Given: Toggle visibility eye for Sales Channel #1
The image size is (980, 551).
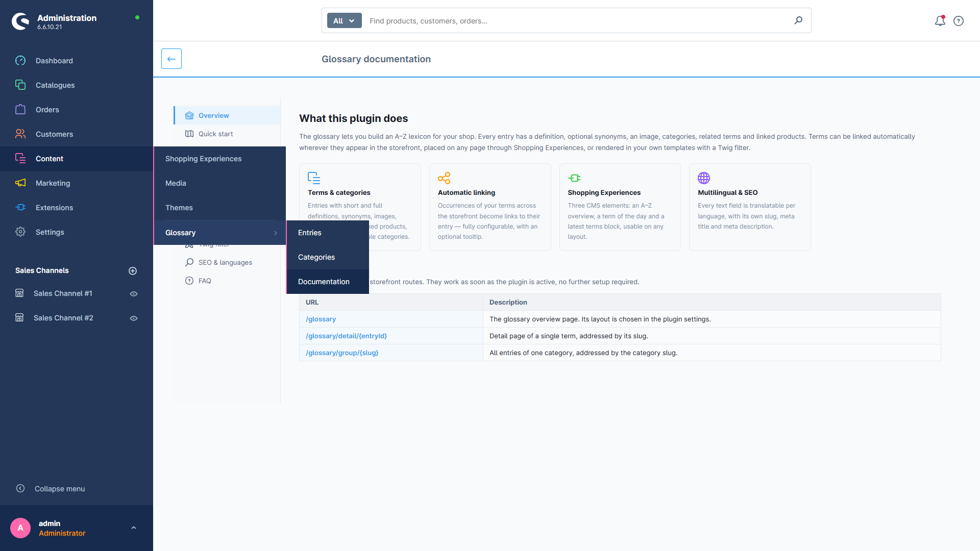Looking at the screenshot, I should point(134,294).
